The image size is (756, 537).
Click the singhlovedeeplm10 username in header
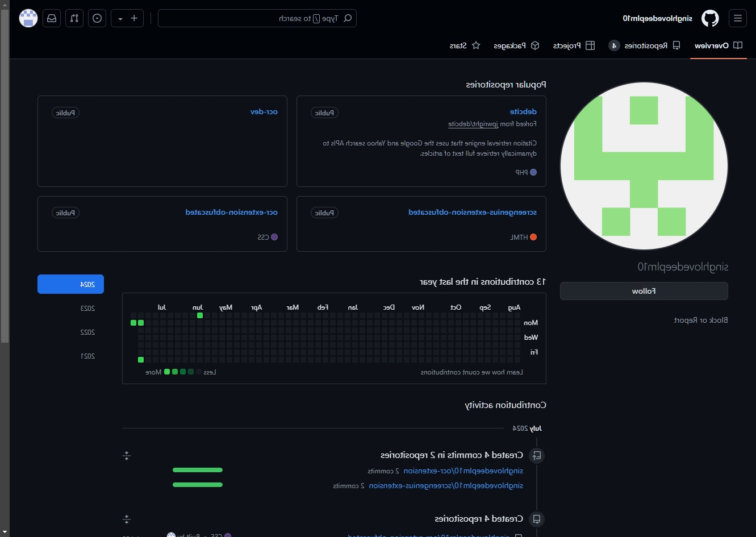tap(658, 18)
